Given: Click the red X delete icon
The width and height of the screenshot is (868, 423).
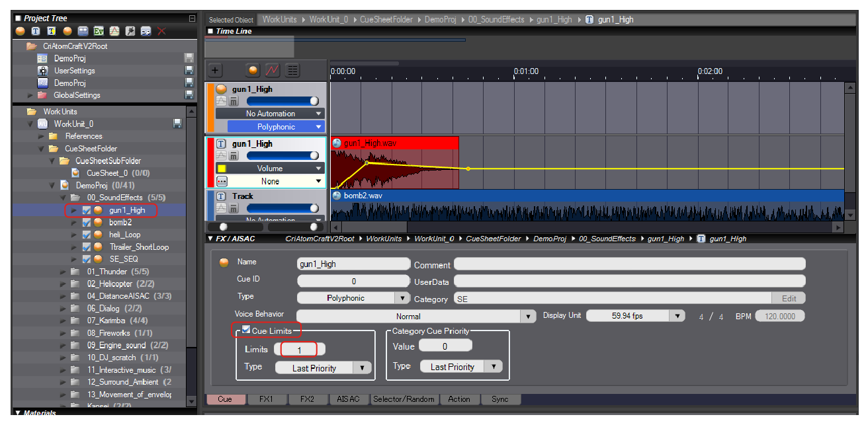Looking at the screenshot, I should coord(162,31).
